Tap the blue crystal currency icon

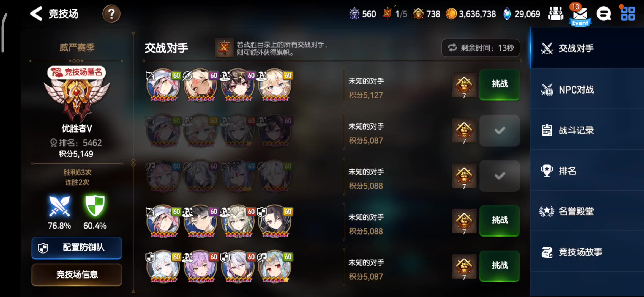pyautogui.click(x=507, y=14)
